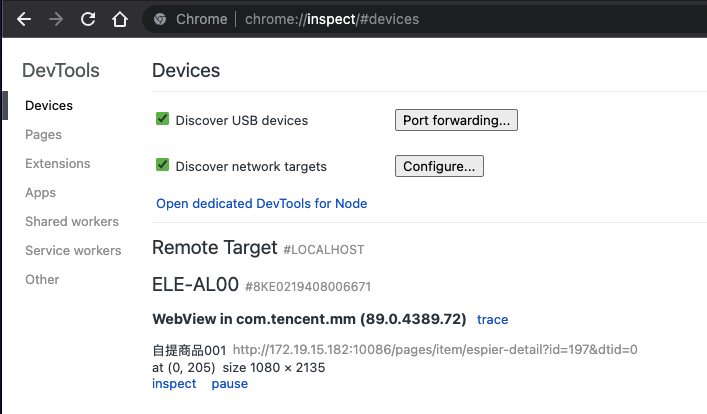Click the trace link for WebView
This screenshot has width=707, height=414.
(x=492, y=320)
